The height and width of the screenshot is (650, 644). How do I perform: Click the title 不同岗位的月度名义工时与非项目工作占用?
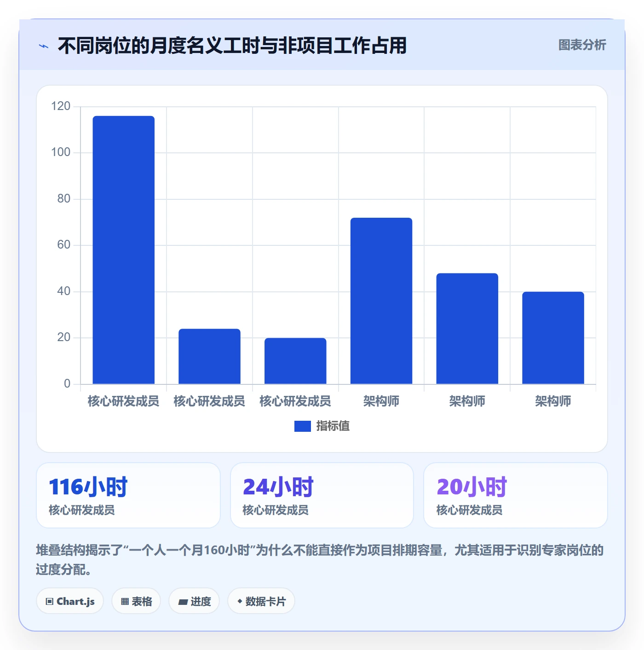coord(232,46)
